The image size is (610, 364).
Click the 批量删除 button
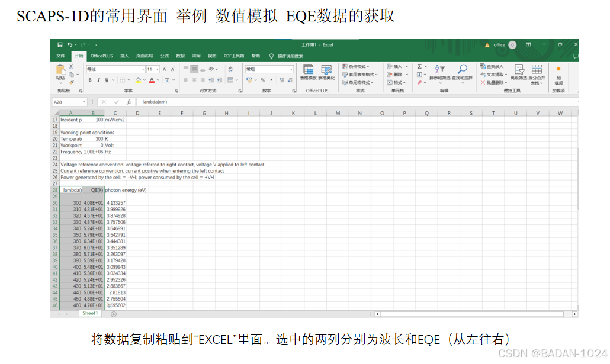pyautogui.click(x=494, y=82)
